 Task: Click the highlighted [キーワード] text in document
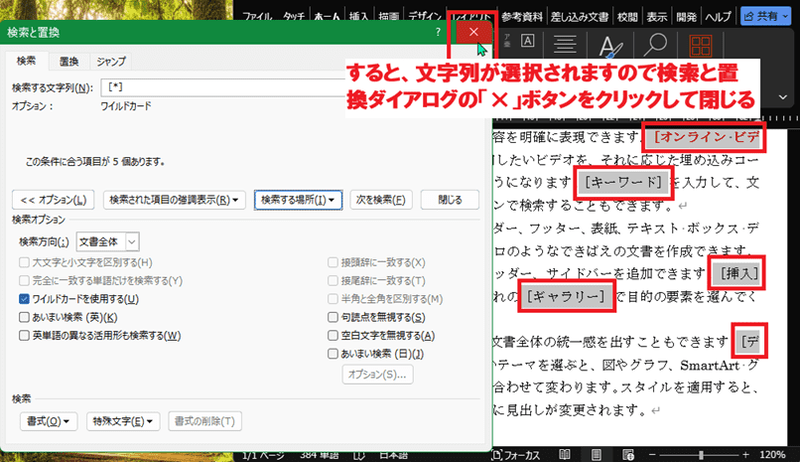(x=623, y=182)
